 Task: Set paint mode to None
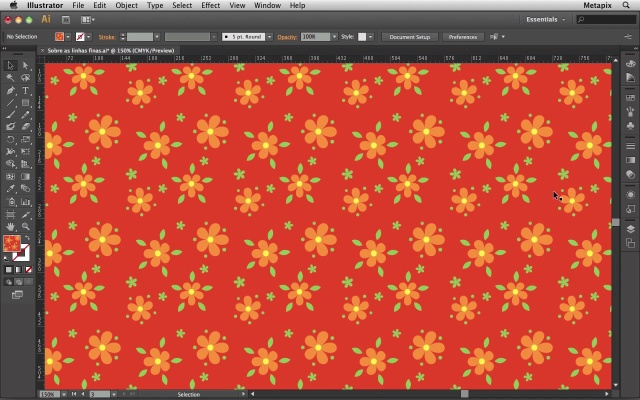point(28,270)
